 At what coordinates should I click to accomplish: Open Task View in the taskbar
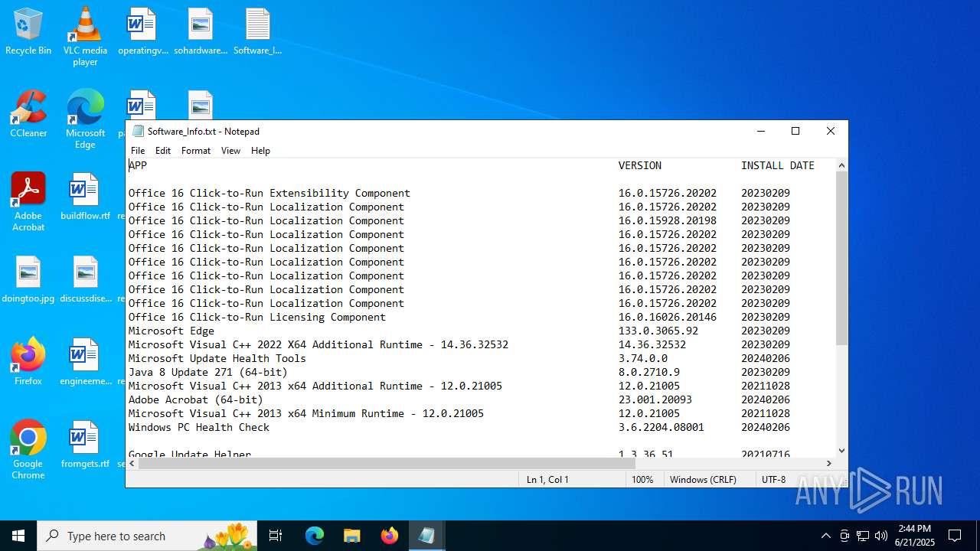pyautogui.click(x=276, y=536)
